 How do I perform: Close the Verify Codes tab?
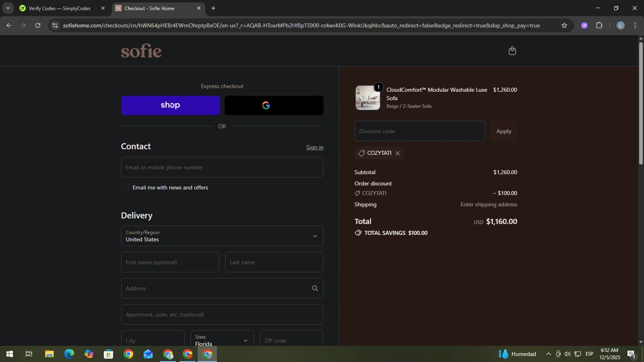(x=103, y=8)
